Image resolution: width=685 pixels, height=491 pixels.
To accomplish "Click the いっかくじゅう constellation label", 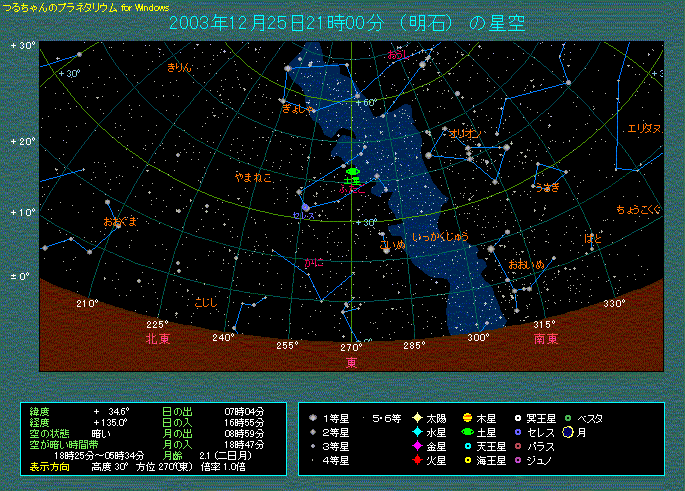I will tap(441, 237).
